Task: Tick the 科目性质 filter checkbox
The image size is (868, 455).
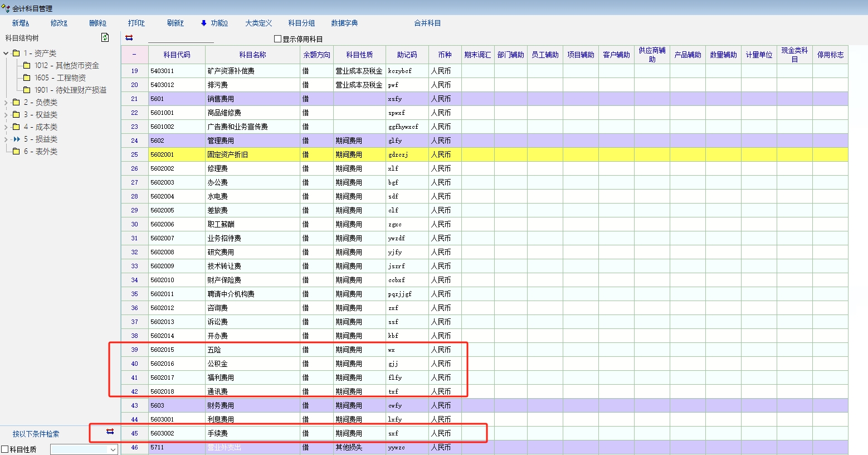Action: click(x=5, y=449)
